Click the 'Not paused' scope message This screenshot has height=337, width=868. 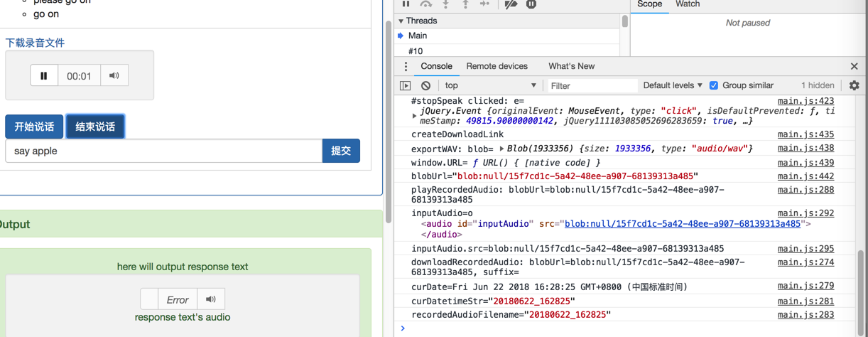tap(748, 23)
